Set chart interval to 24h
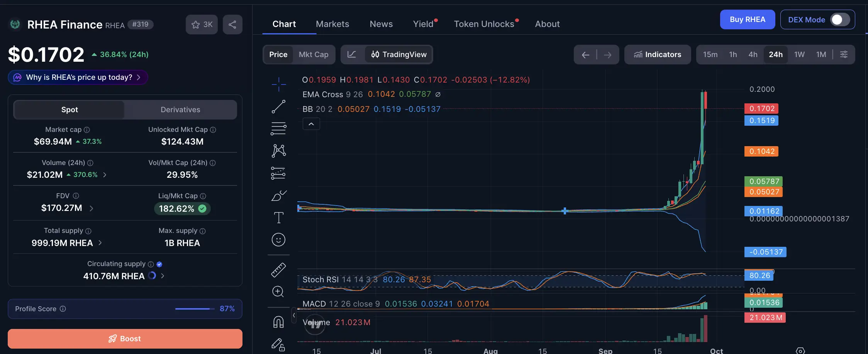868x354 pixels. 776,54
